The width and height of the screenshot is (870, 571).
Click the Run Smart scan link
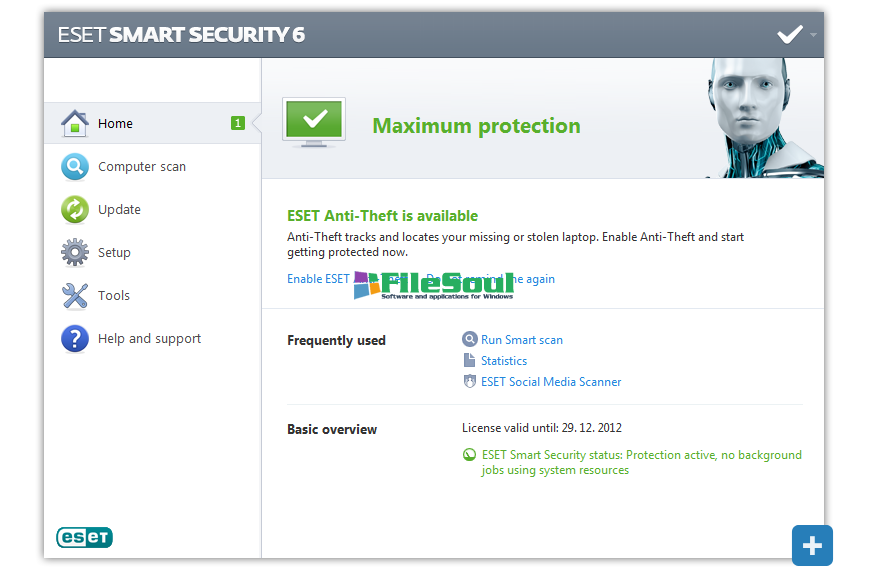click(x=521, y=340)
